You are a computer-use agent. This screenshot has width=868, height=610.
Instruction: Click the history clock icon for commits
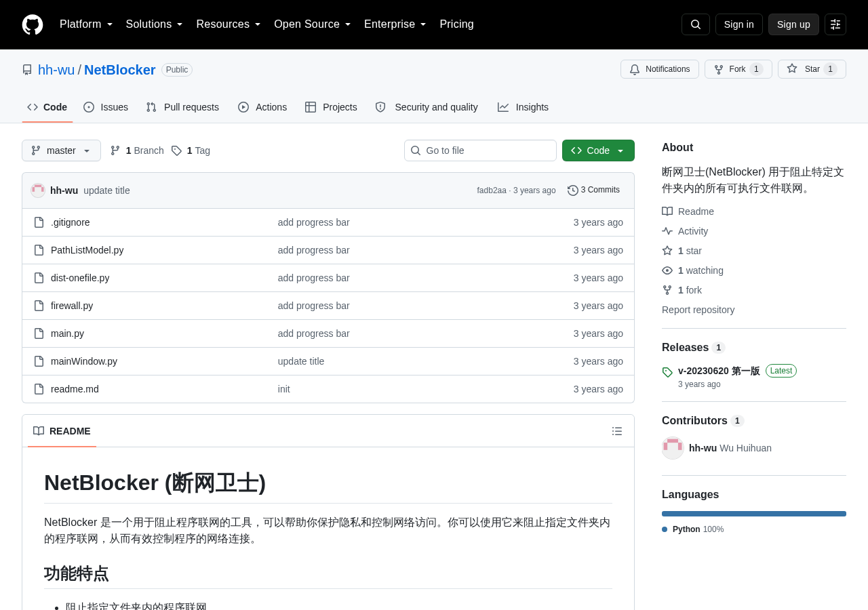573,190
